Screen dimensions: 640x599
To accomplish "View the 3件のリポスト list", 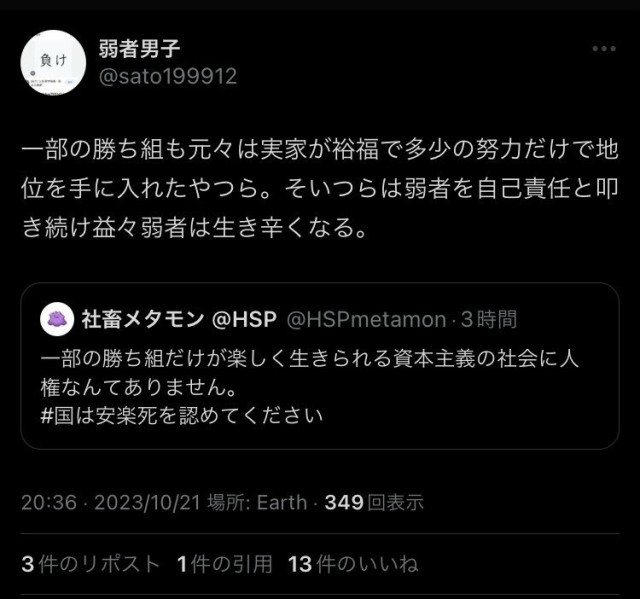I will click(x=91, y=564).
